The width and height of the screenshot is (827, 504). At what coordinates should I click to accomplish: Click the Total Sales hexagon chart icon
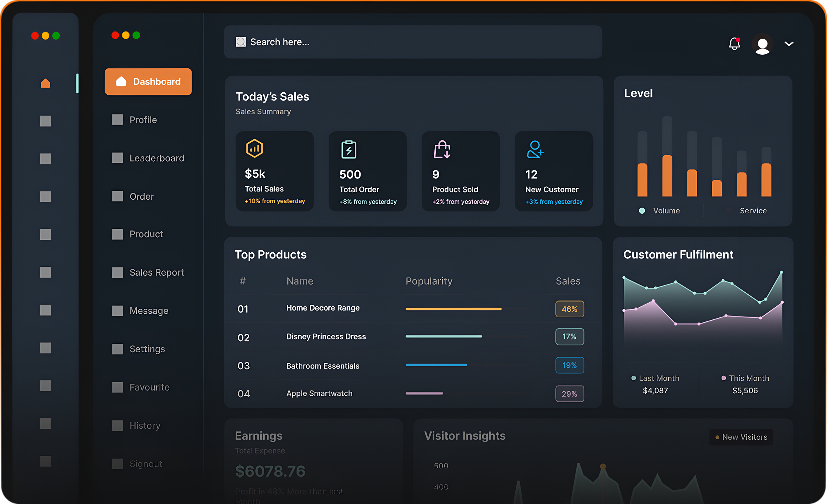254,148
